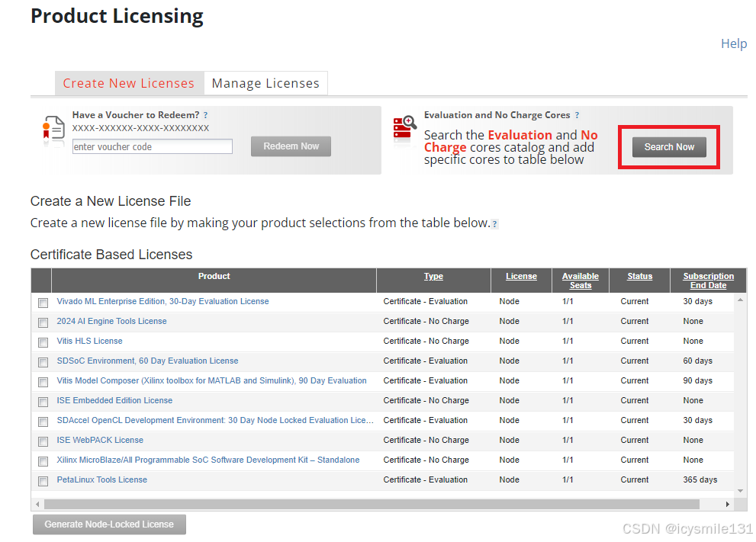Click the enter voucher code field

coord(153,146)
